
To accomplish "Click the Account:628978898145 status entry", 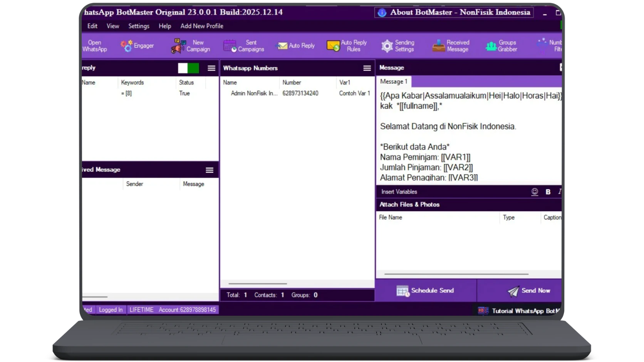I will click(187, 310).
